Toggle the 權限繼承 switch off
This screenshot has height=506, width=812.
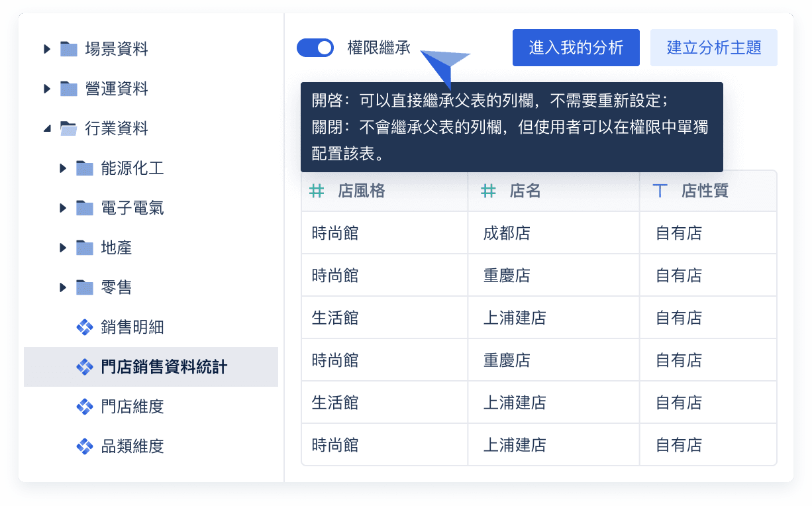point(315,48)
